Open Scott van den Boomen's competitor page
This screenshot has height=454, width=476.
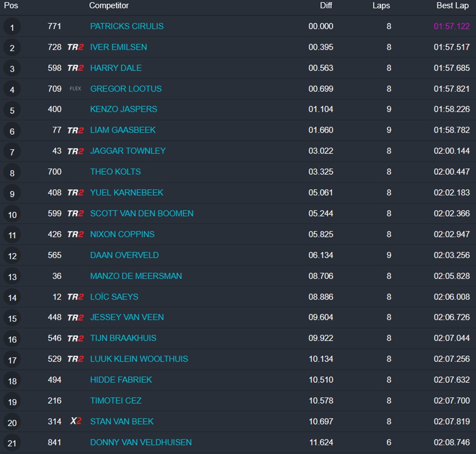(142, 213)
